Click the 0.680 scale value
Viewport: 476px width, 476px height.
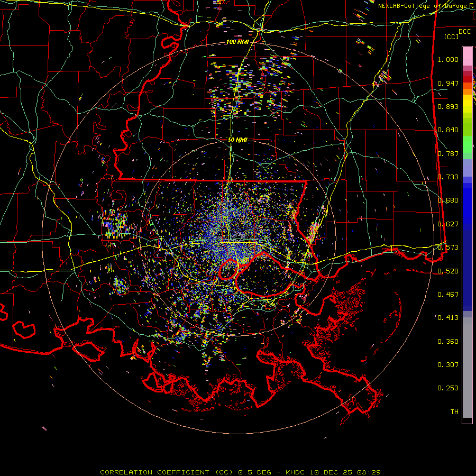point(448,200)
